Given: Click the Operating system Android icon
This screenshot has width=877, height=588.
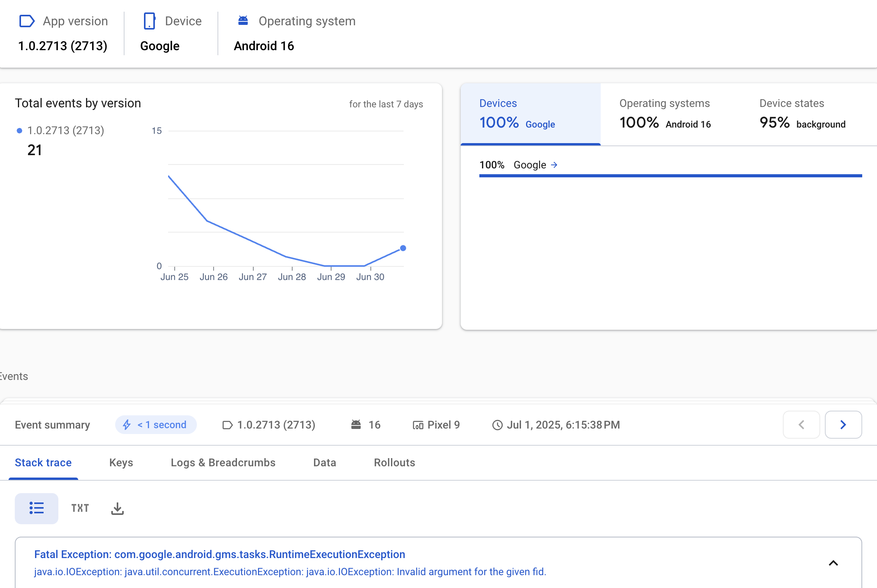Looking at the screenshot, I should tap(243, 20).
